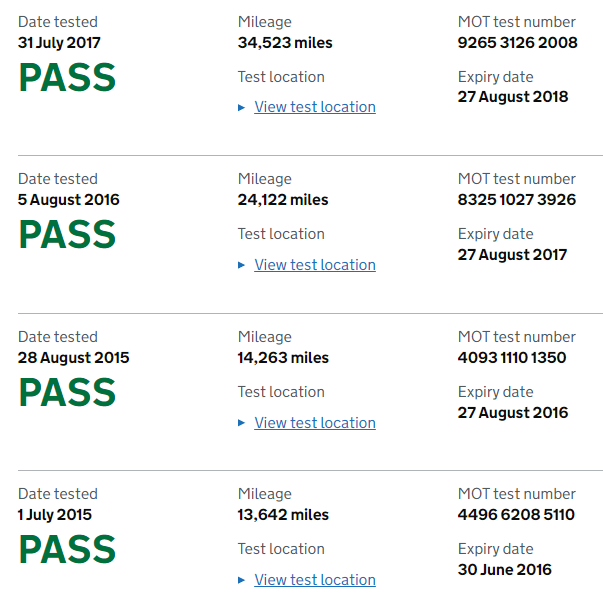Select MOT test number 9265 3126 2008
The height and width of the screenshot is (614, 603).
pos(517,43)
